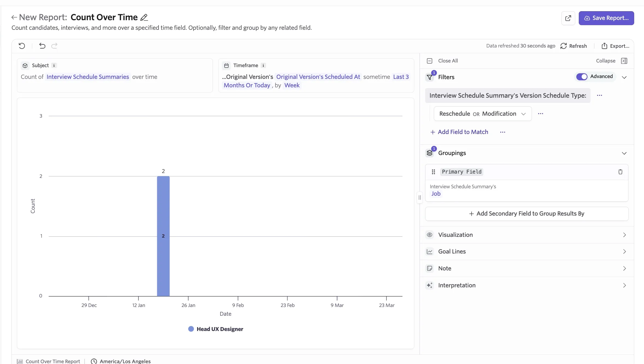Change the 'Last 3' timeframe range value
Screen dimensions: 644x364
click(401, 77)
